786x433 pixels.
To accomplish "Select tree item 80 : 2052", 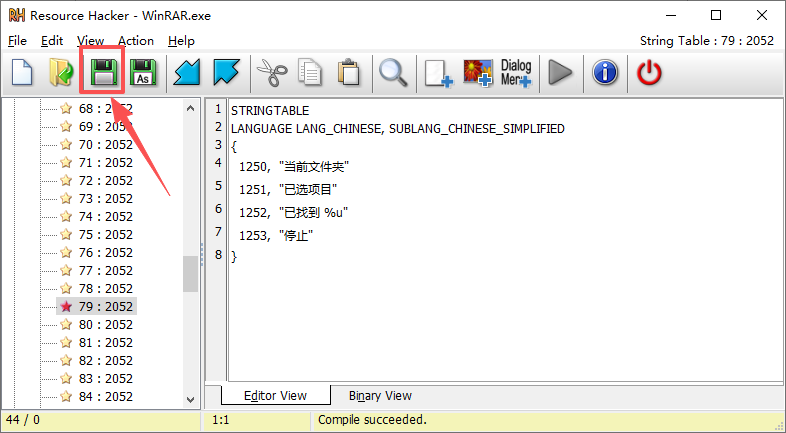I will 105,325.
